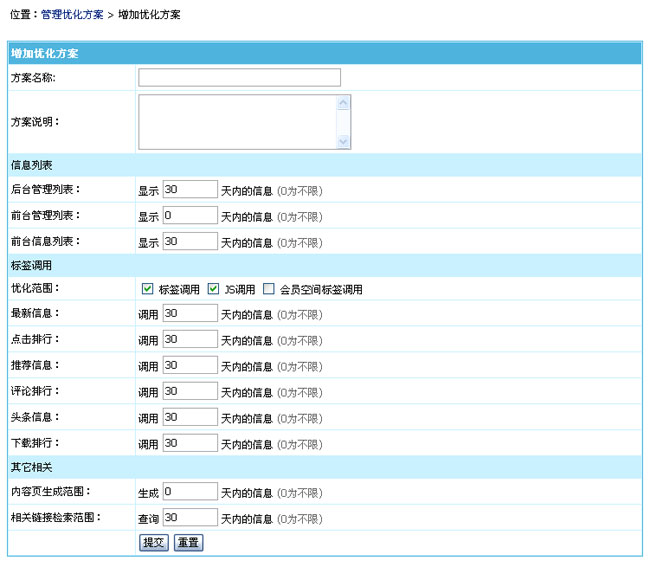Click the 头条信息 days input
The width and height of the screenshot is (650, 567).
click(x=189, y=417)
